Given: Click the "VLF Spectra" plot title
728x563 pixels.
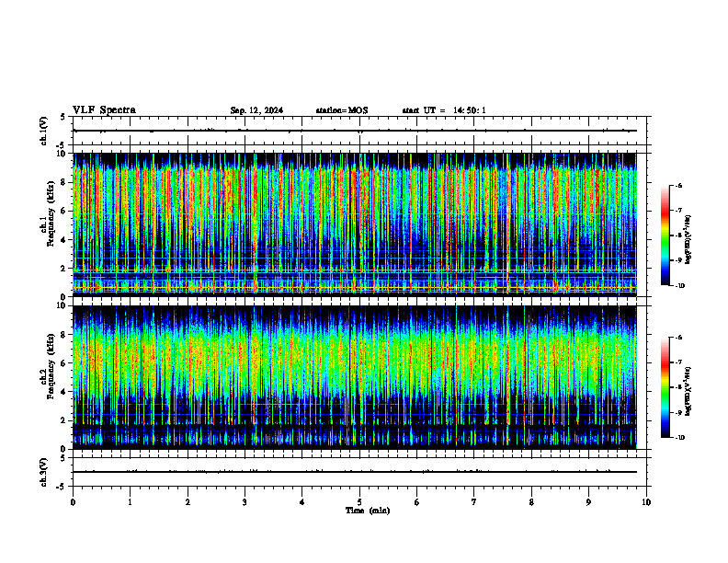Looking at the screenshot, I should click(104, 110).
